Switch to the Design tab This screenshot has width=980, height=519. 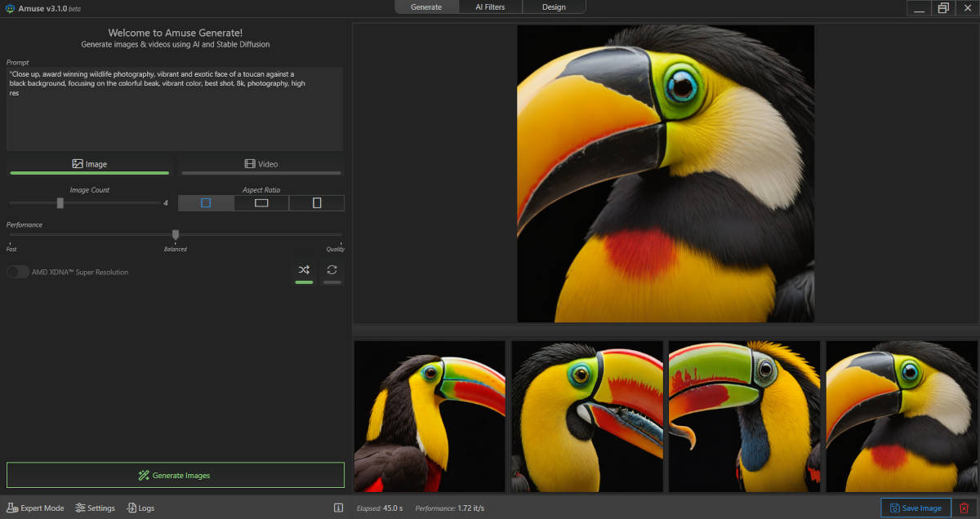[x=553, y=7]
